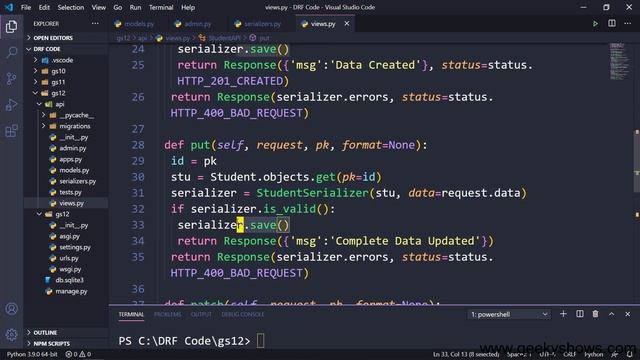Screen dimensions: 640x360
Task: Open the File menu
Action: point(26,7)
